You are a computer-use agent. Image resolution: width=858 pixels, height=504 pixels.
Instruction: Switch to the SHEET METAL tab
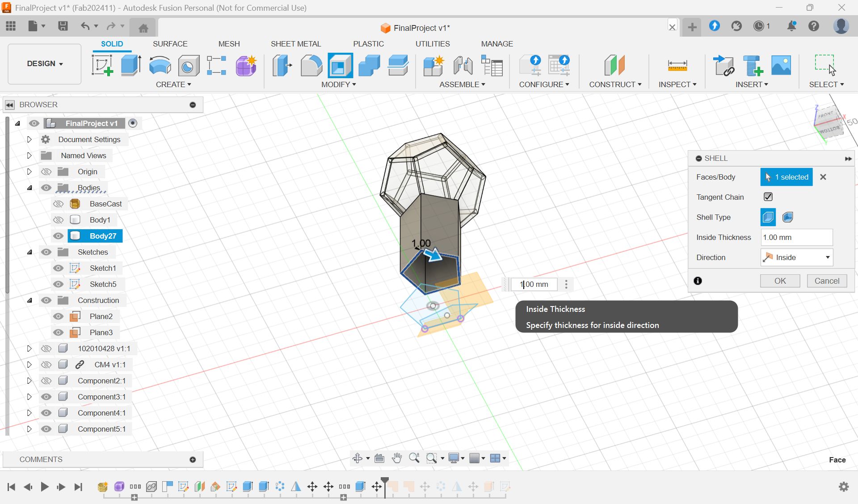[296, 44]
